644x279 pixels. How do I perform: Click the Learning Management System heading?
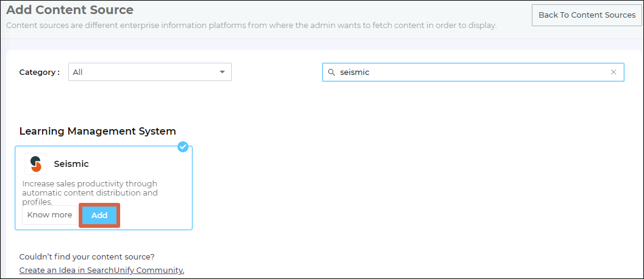click(x=98, y=131)
